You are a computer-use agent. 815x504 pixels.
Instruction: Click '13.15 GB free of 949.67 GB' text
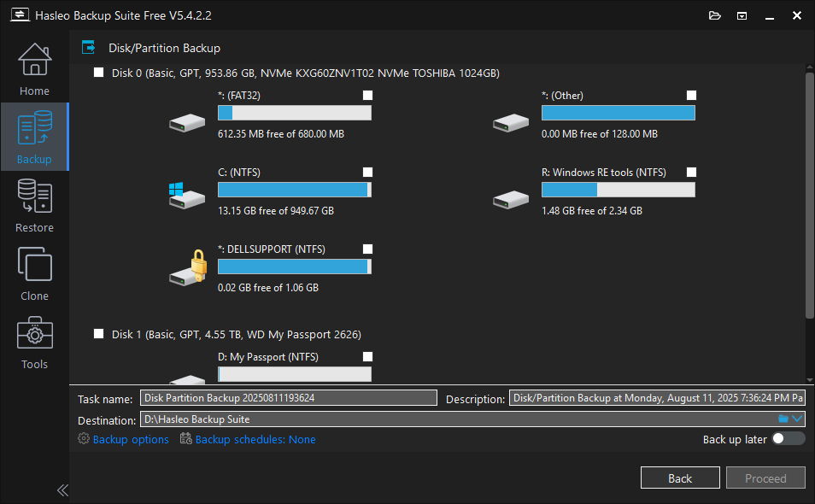click(275, 211)
